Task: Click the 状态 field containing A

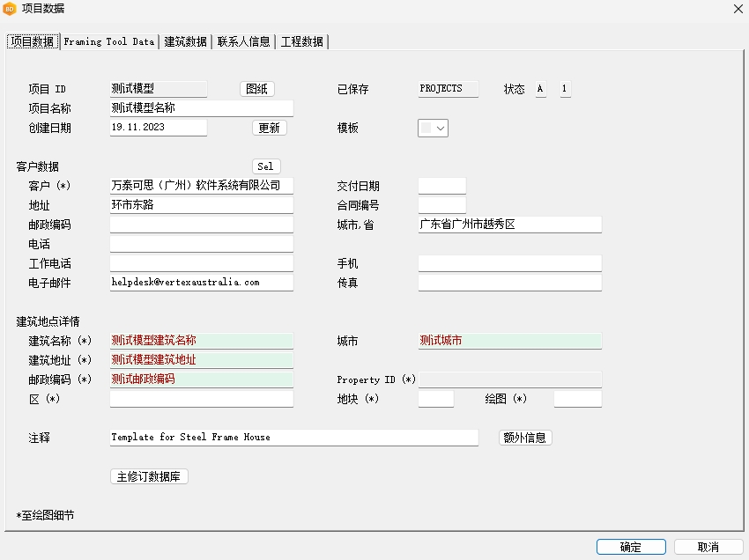Action: pyautogui.click(x=541, y=89)
